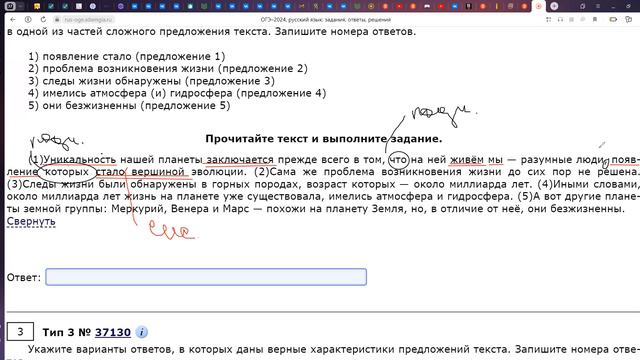Viewport: 640px width, 360px height.
Task: Click option 2 'проблема возникновения жизни'
Action: [168, 69]
